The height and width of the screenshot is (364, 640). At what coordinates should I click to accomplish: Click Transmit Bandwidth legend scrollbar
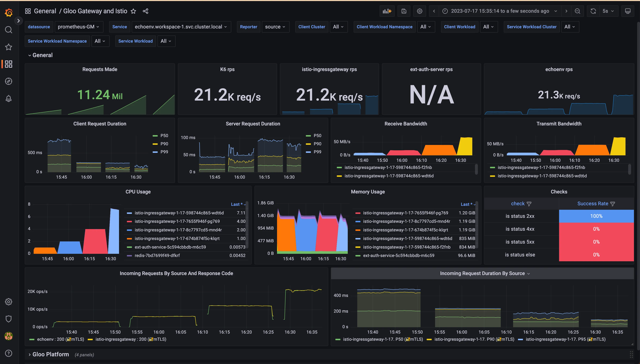[x=629, y=169]
